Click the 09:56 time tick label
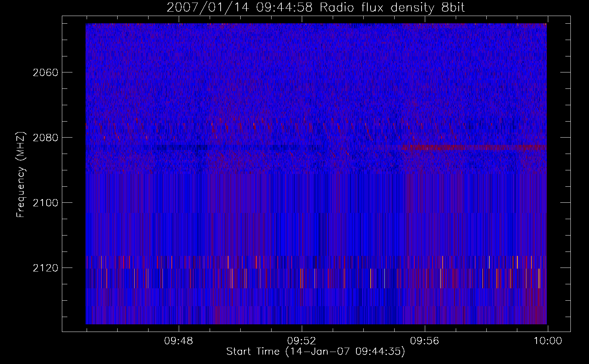 tap(424, 341)
